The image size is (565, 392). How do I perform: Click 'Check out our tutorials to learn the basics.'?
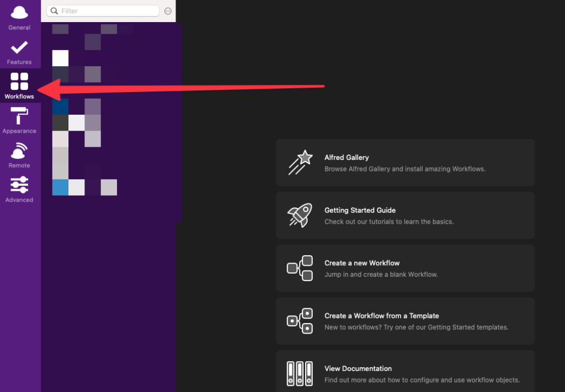click(x=389, y=222)
